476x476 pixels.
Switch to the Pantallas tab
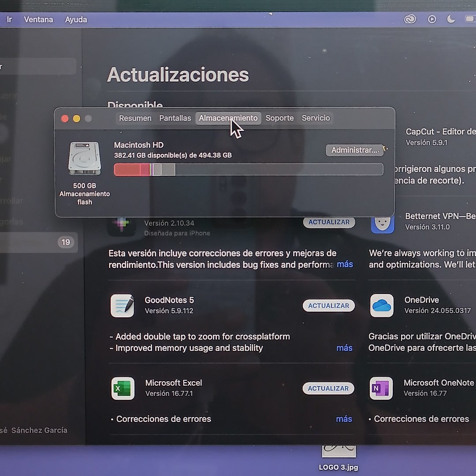[175, 118]
